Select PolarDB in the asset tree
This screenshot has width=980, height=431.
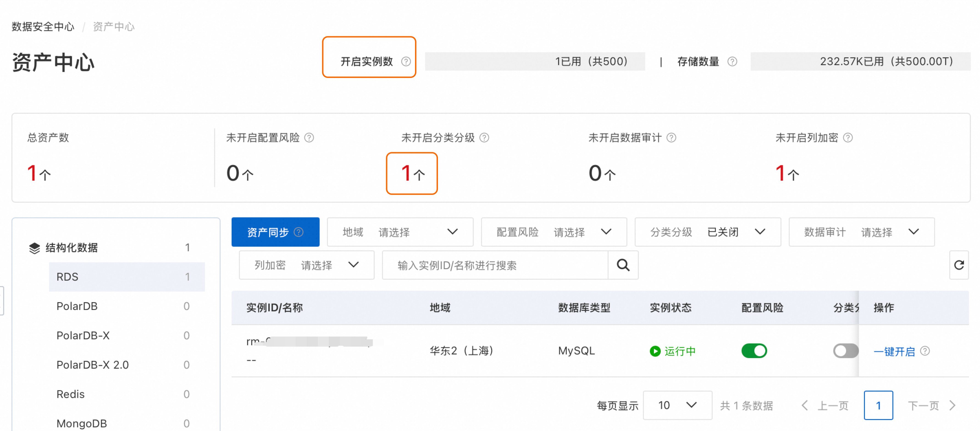coord(77,306)
